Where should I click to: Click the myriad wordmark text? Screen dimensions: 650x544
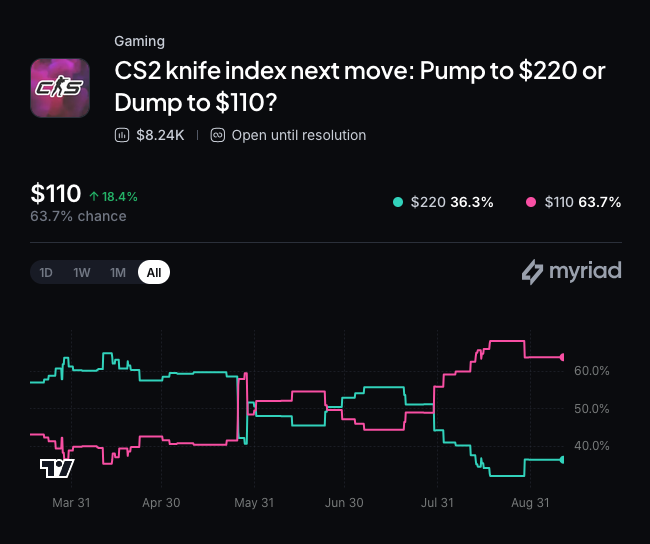585,272
